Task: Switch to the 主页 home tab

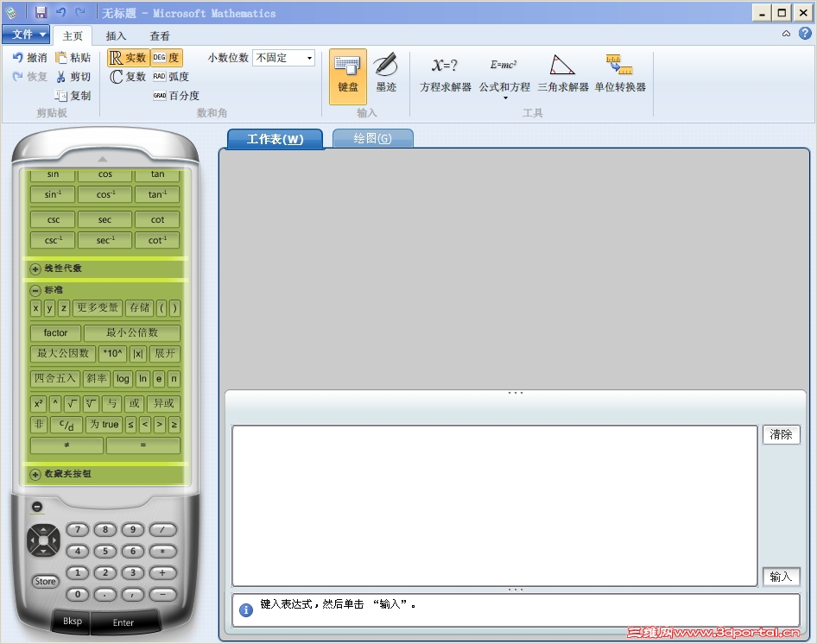Action: 73,36
